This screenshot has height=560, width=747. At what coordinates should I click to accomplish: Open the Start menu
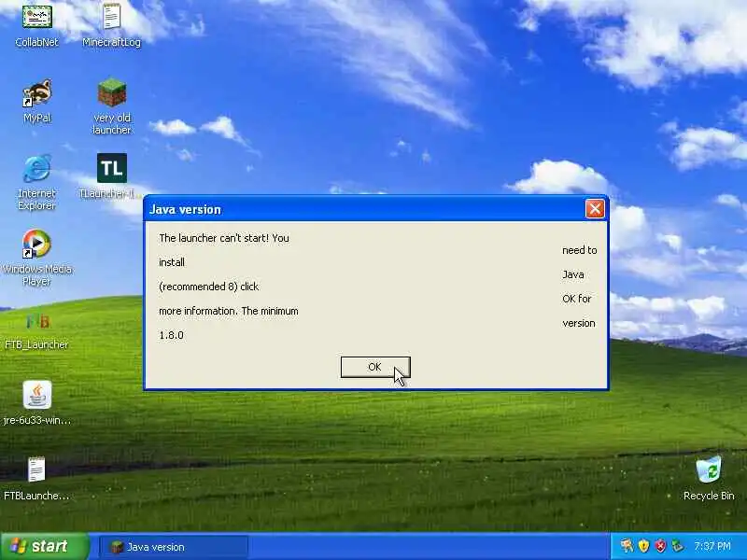(x=44, y=546)
